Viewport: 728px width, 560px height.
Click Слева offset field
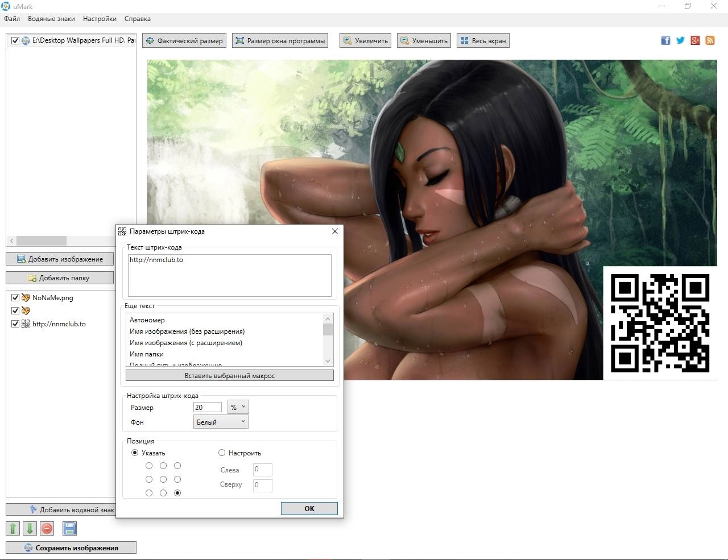tap(262, 470)
